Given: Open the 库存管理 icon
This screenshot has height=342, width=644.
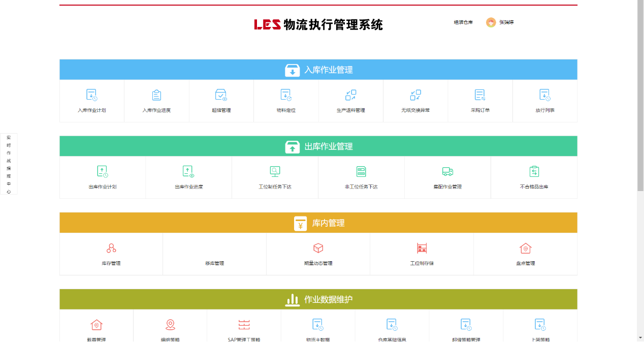Looking at the screenshot, I should point(111,248).
